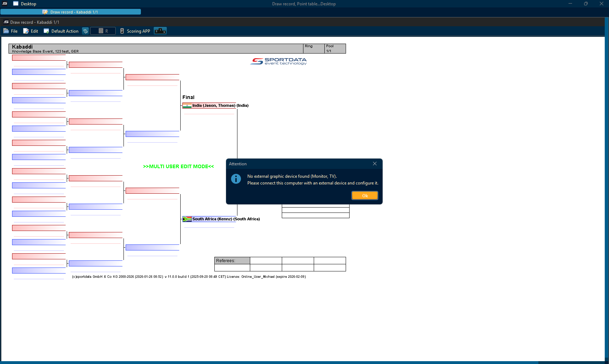This screenshot has width=609, height=364.
Task: Select South Africa (Kennz) finalist entry
Action: coord(212,219)
